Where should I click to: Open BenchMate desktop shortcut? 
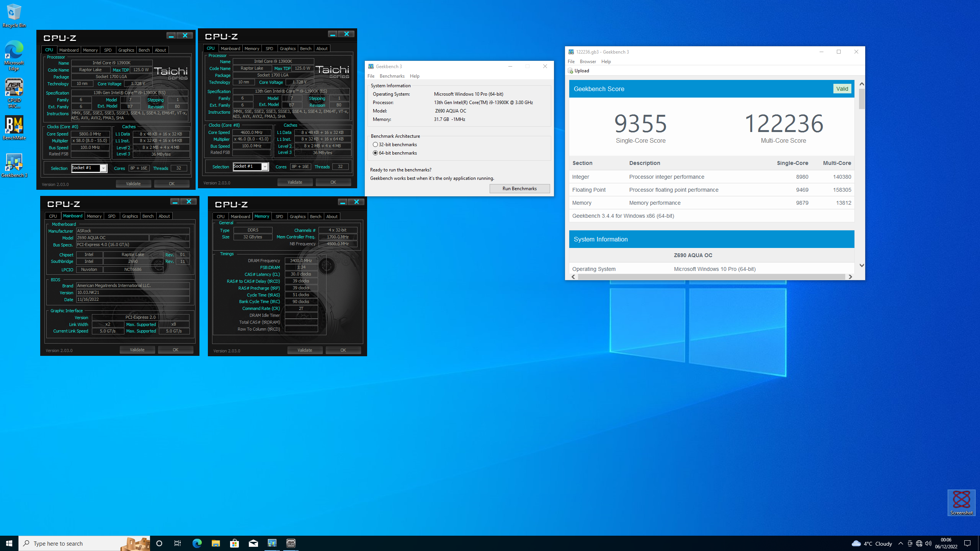point(14,128)
